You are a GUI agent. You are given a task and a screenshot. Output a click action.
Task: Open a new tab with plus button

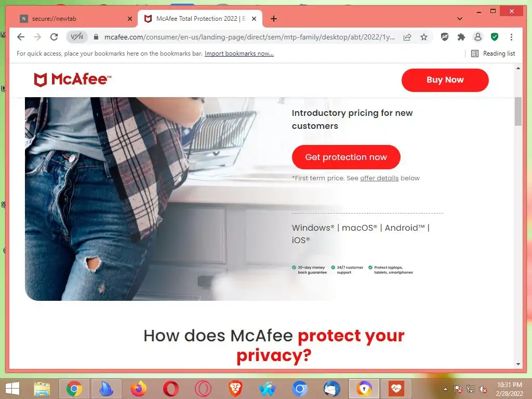click(274, 19)
